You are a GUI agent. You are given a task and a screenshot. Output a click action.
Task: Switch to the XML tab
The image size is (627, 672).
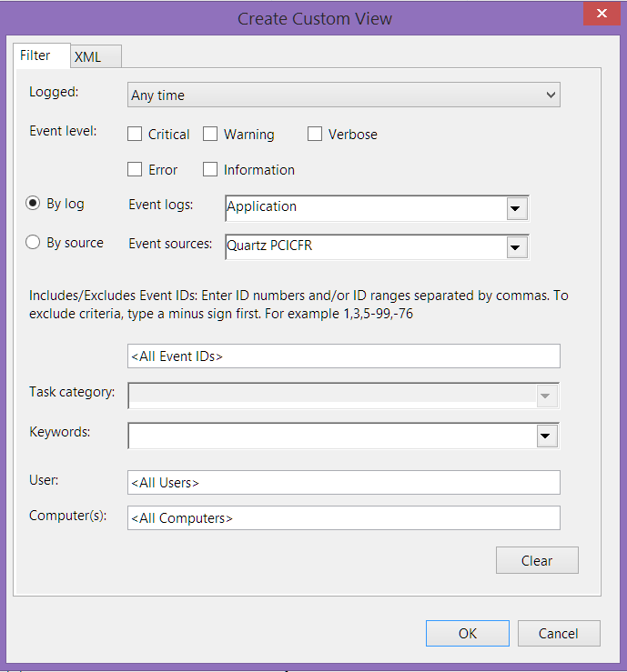pyautogui.click(x=96, y=56)
